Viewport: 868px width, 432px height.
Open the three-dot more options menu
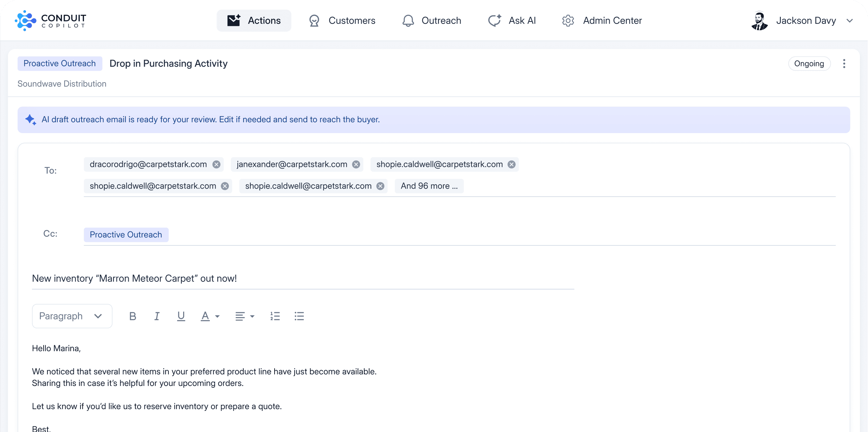tap(844, 64)
